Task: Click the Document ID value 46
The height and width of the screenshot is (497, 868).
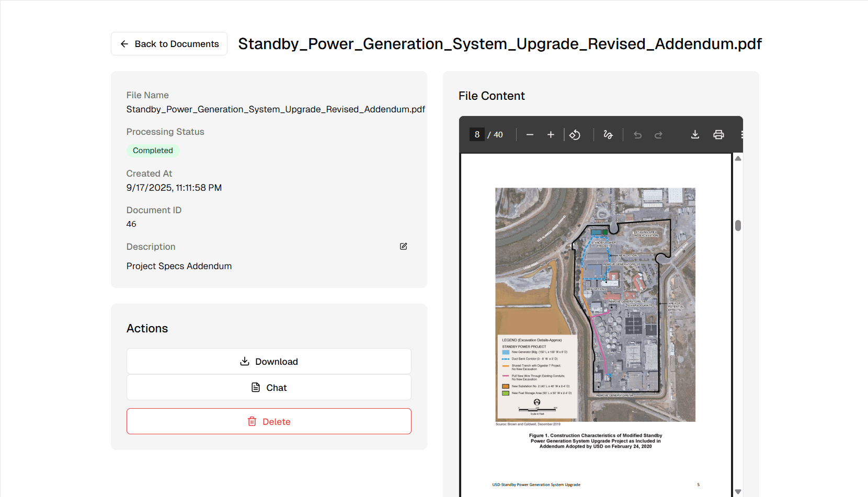Action: click(131, 224)
